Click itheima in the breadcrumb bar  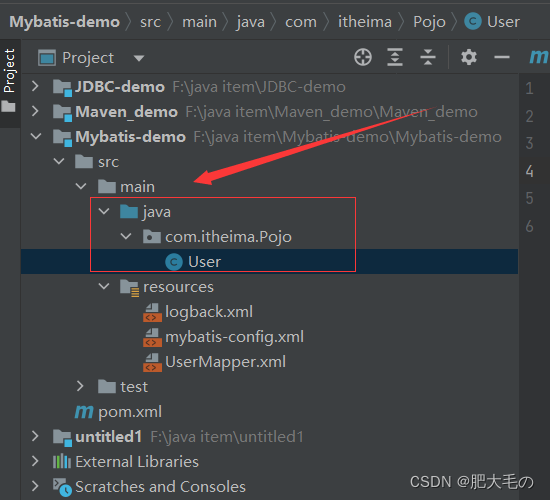365,22
